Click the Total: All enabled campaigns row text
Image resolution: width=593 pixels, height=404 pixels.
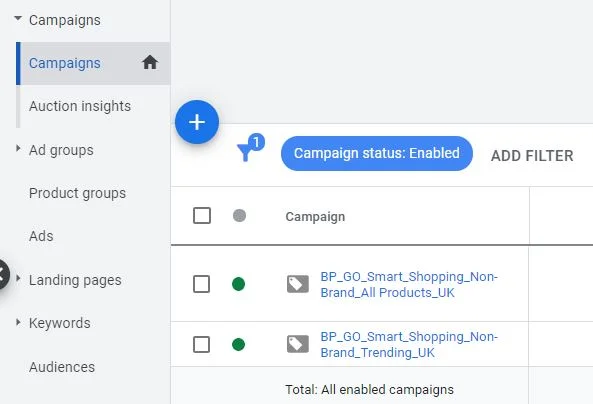(x=369, y=390)
